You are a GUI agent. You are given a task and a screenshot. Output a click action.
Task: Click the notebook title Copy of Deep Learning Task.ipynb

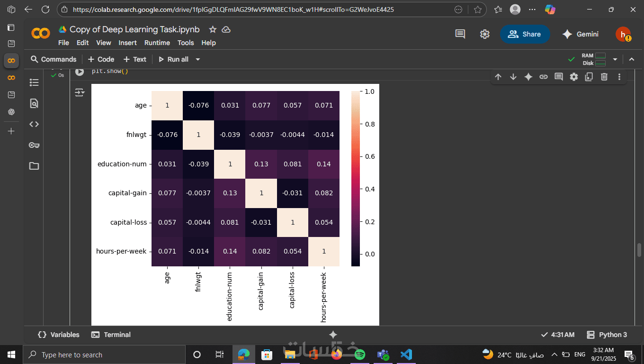click(134, 29)
